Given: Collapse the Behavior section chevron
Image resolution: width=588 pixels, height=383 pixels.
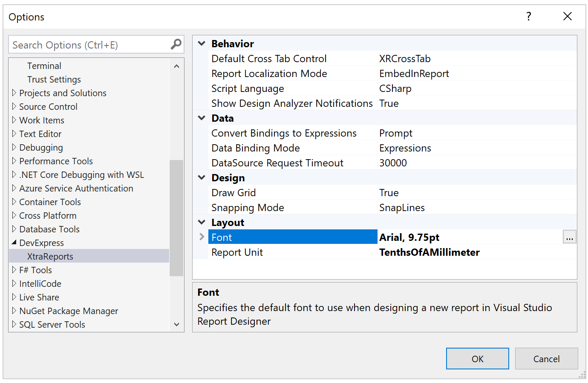Looking at the screenshot, I should click(x=201, y=43).
